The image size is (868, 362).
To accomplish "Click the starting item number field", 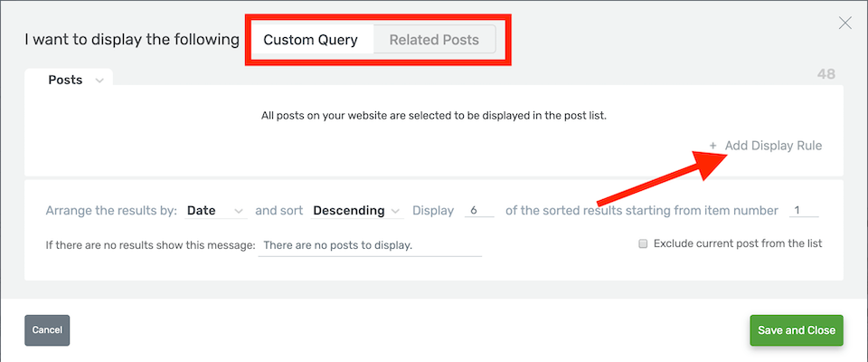I will pos(803,211).
